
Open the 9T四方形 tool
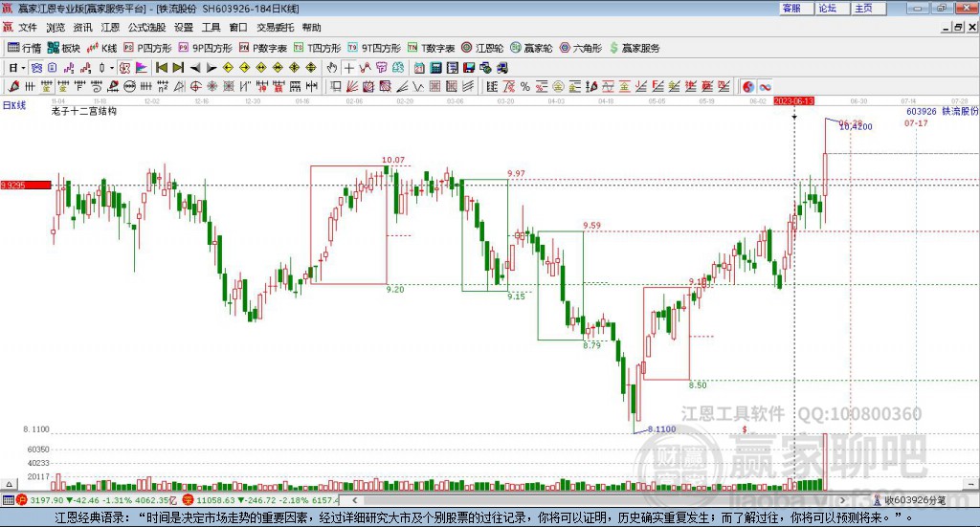374,48
